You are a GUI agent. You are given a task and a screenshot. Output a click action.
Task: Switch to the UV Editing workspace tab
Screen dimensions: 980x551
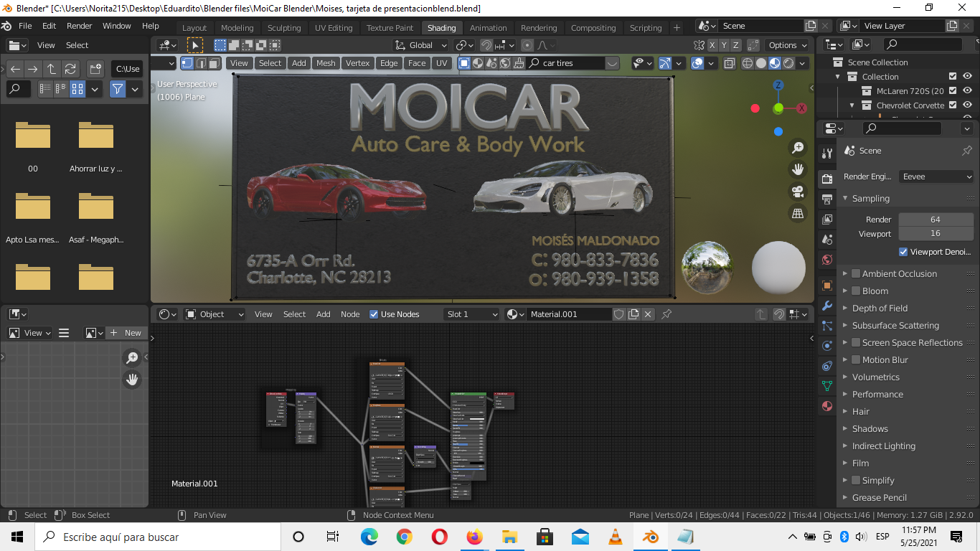click(x=334, y=28)
